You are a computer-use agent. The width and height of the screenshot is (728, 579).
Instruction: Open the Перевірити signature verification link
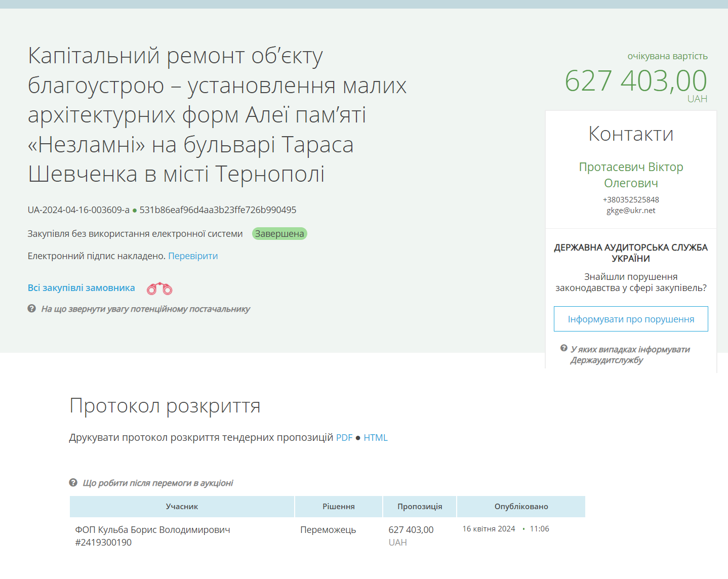click(193, 256)
